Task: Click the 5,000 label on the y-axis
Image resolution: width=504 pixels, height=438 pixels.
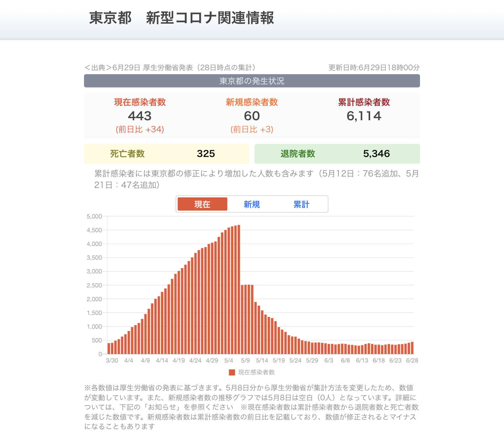Action: [x=94, y=217]
